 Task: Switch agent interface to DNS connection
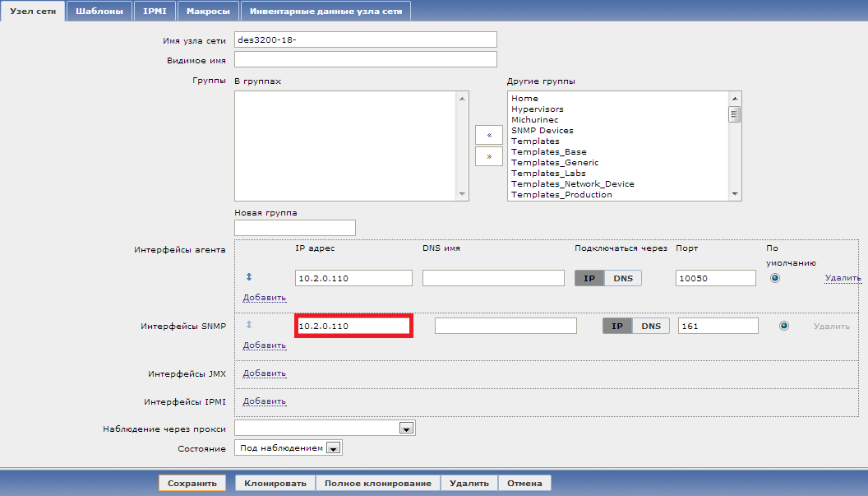(623, 278)
